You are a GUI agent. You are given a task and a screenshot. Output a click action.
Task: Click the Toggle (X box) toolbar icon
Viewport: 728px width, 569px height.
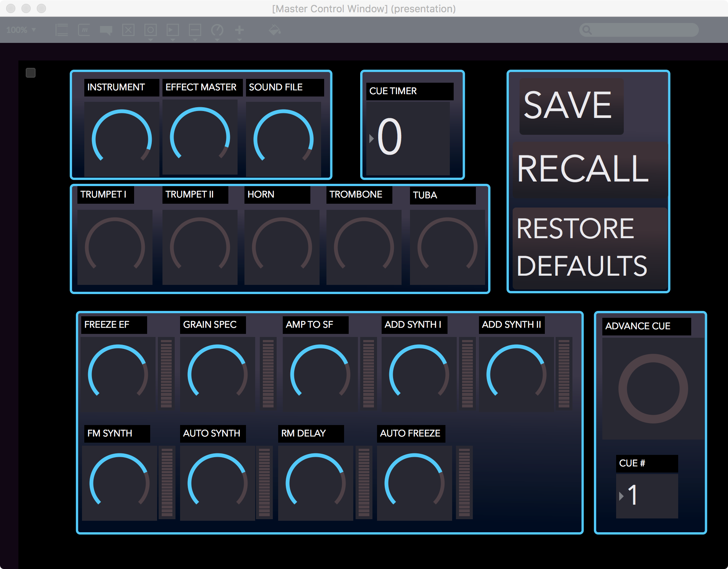[128, 30]
